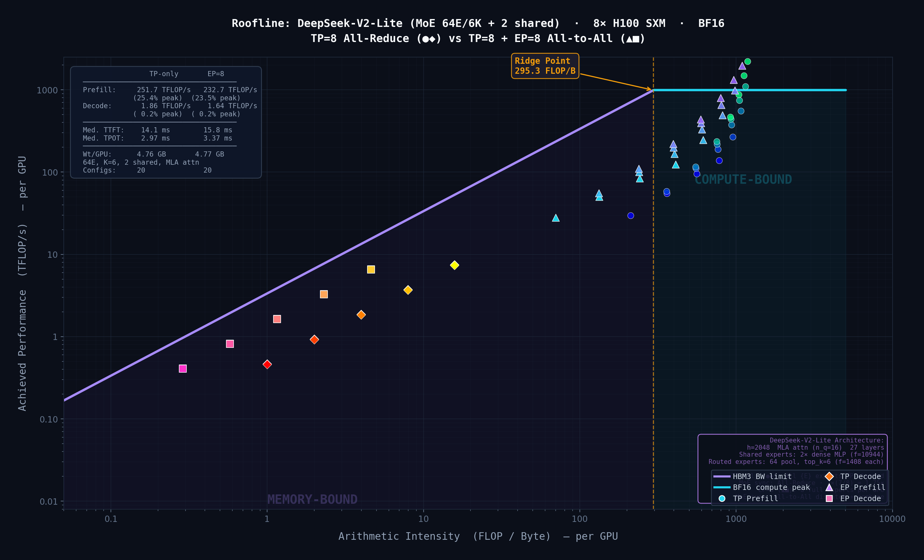
Task: Click the 'Shared experts: 2× dense MLP' line
Action: [x=811, y=454]
